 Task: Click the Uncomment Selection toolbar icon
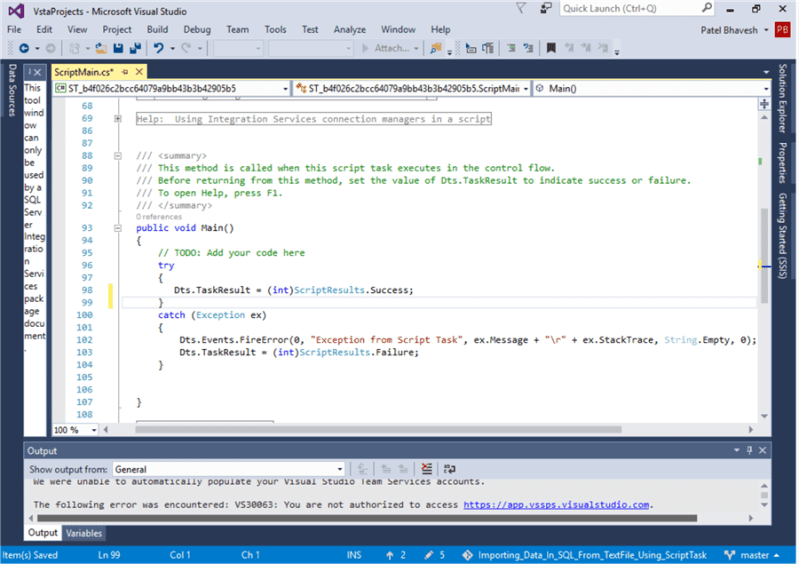click(528, 48)
